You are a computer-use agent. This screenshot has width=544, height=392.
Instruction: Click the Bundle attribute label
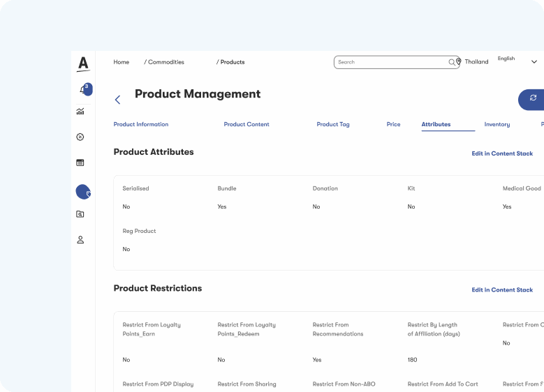tap(227, 188)
